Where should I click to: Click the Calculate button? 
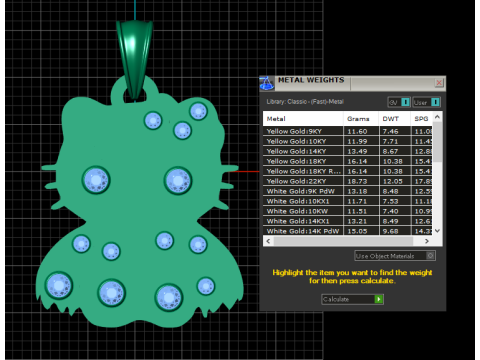352,299
